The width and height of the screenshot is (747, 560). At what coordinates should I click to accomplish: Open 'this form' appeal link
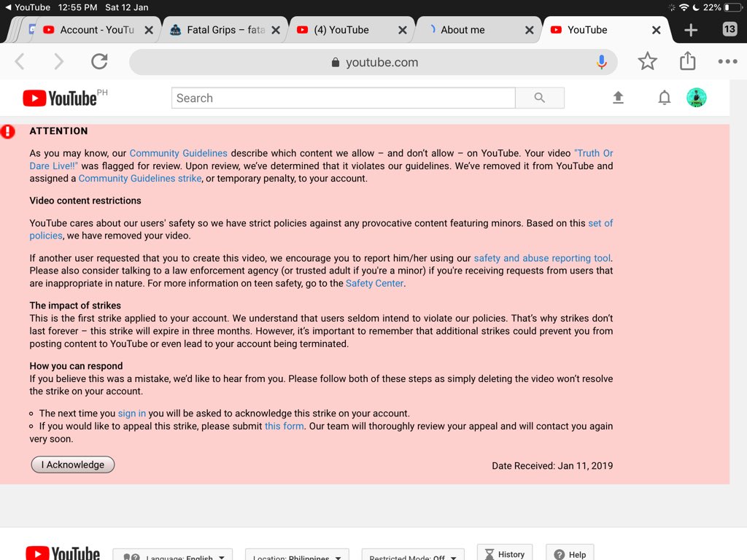pos(284,426)
